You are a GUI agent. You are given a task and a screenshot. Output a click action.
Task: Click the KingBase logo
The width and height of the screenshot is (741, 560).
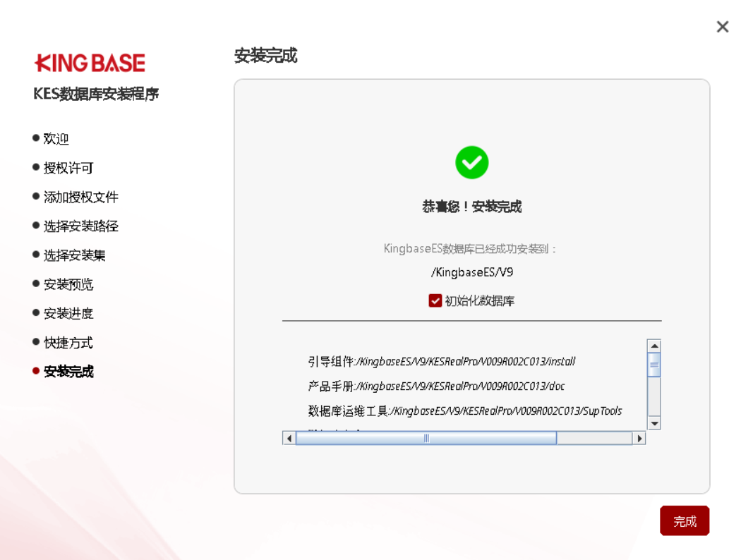(90, 63)
